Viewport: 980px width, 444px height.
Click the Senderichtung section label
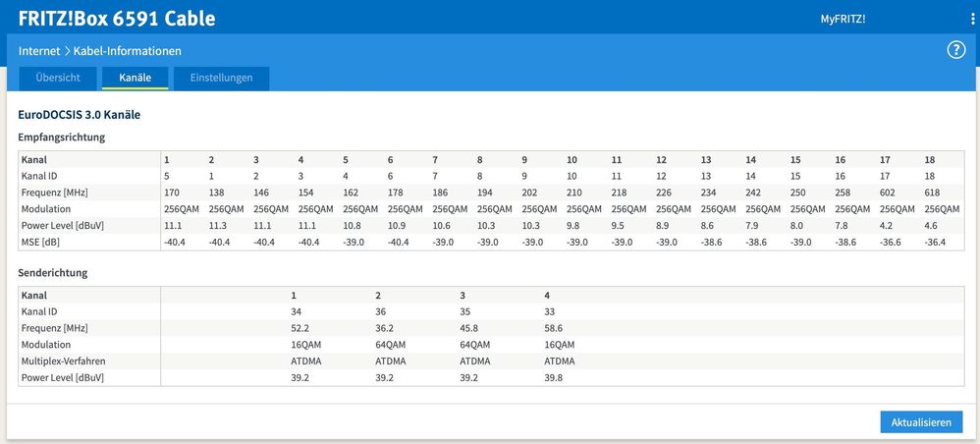tap(52, 273)
